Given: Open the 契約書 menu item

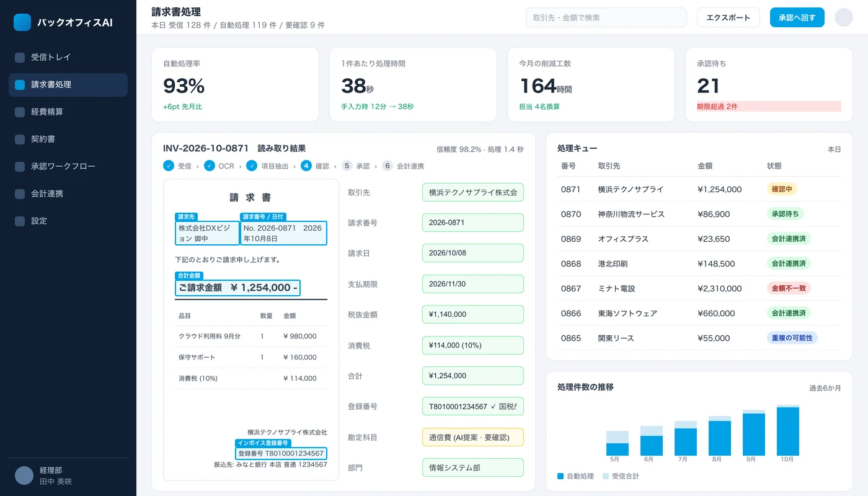Looking at the screenshot, I should 68,139.
